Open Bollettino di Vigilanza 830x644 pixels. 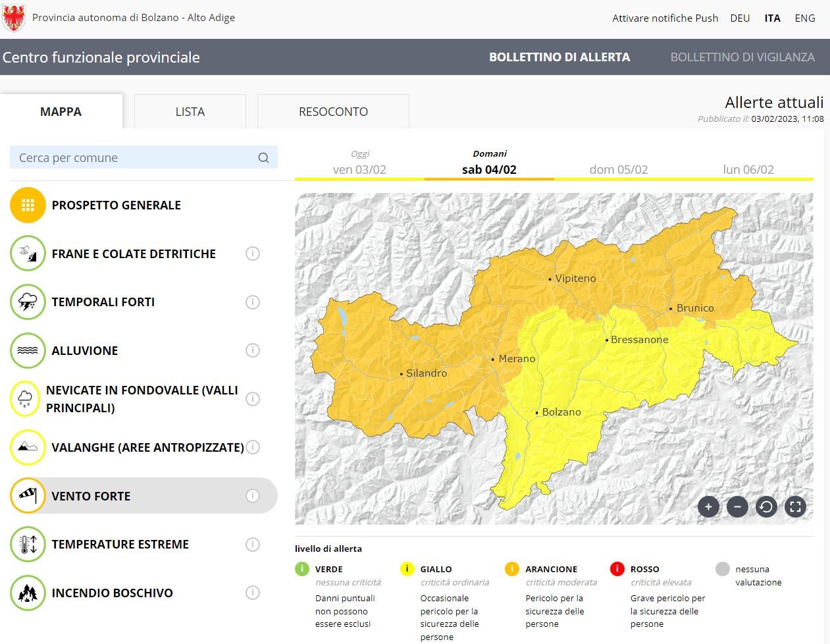point(742,57)
